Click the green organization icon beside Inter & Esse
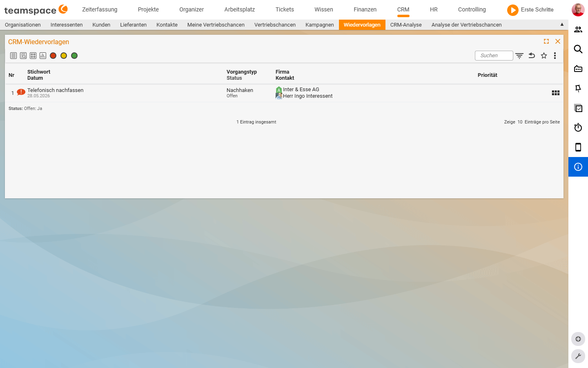Image resolution: width=588 pixels, height=368 pixels. pos(279,90)
